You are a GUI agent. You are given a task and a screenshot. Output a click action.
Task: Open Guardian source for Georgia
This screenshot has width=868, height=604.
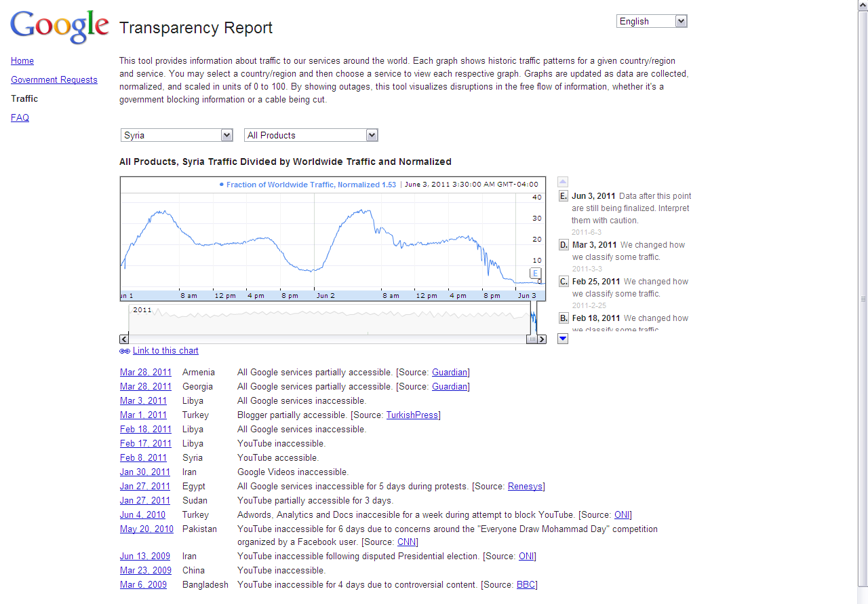450,386
